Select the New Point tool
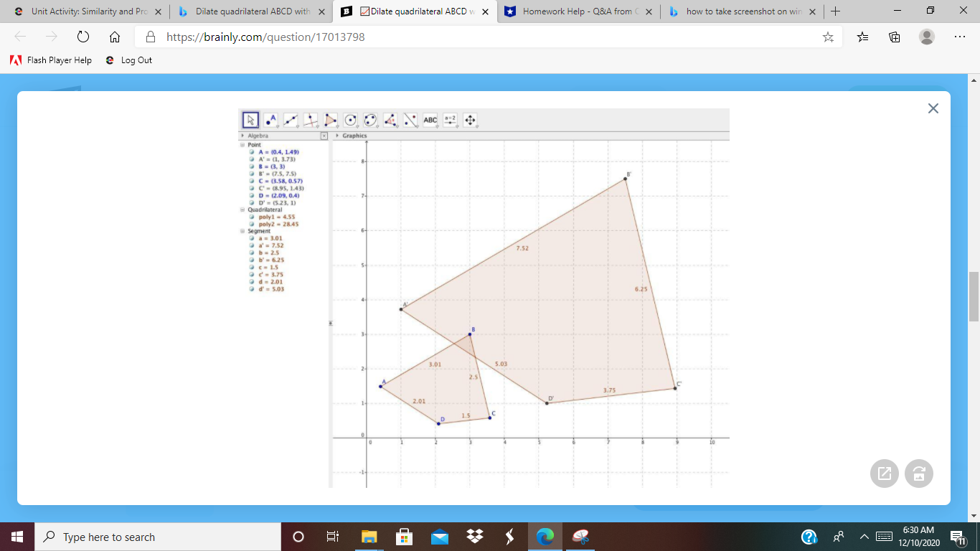 tap(270, 120)
